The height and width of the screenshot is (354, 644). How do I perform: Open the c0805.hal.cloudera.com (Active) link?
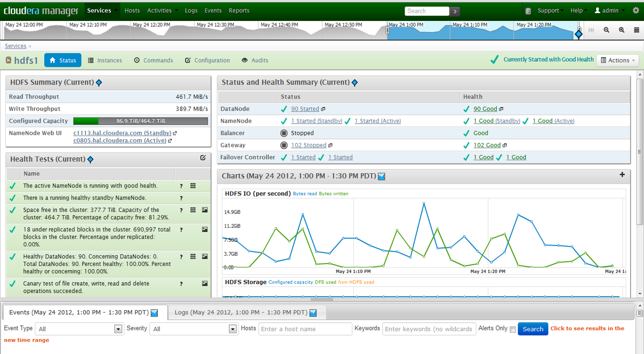pyautogui.click(x=119, y=140)
